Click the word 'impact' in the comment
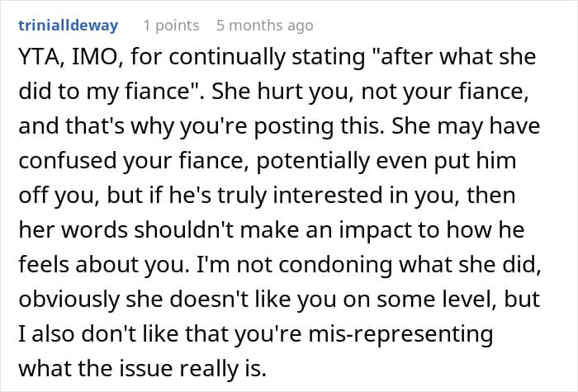 pyautogui.click(x=375, y=230)
